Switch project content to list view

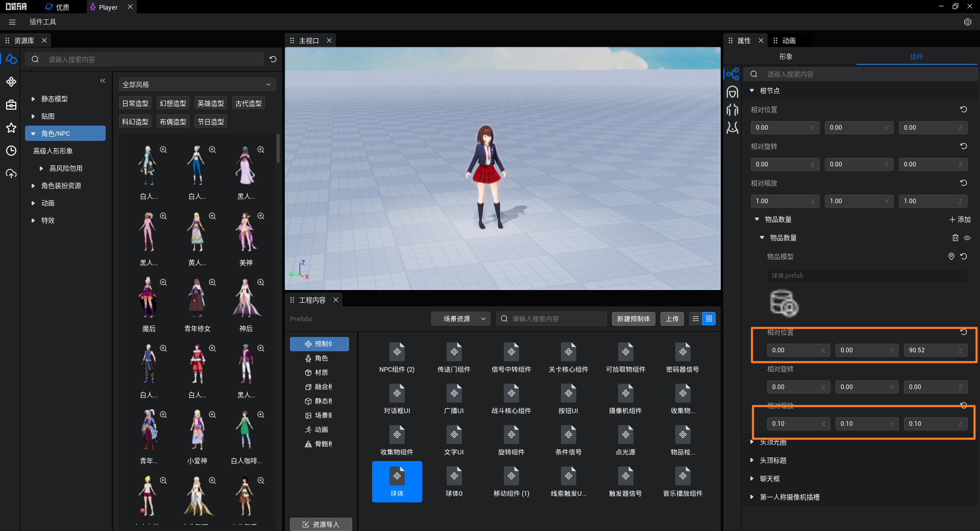click(x=696, y=319)
